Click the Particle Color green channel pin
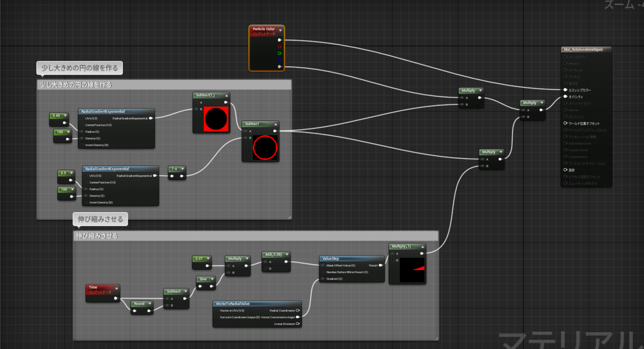The width and height of the screenshot is (644, 349). tap(279, 53)
